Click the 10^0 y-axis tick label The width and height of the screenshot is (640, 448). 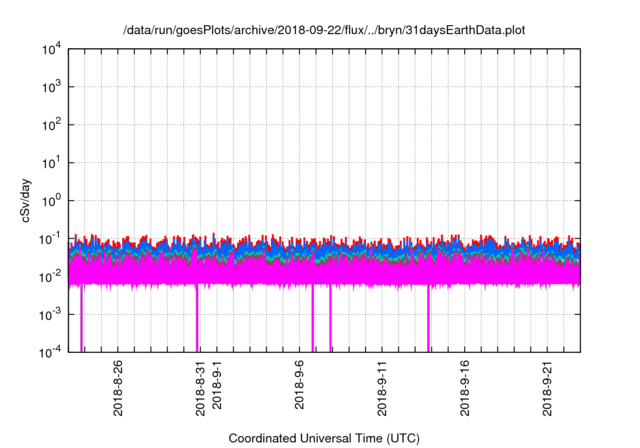53,201
